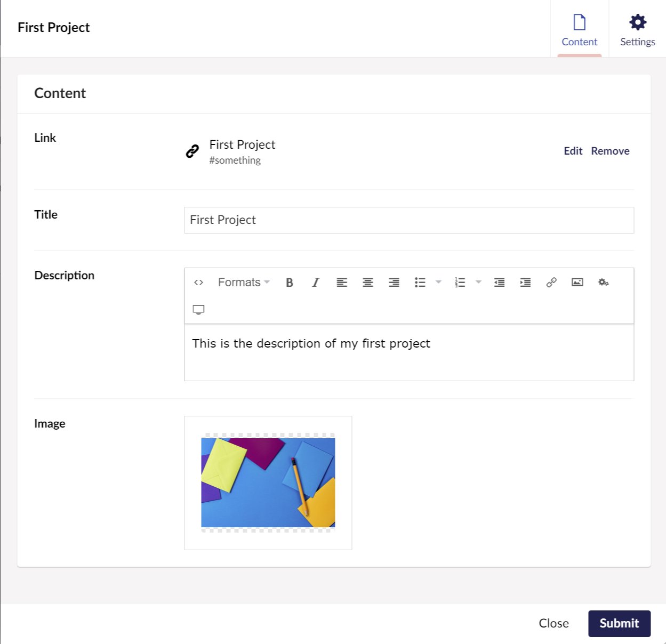The height and width of the screenshot is (644, 666).
Task: Insert bullet list in description
Action: coord(420,283)
